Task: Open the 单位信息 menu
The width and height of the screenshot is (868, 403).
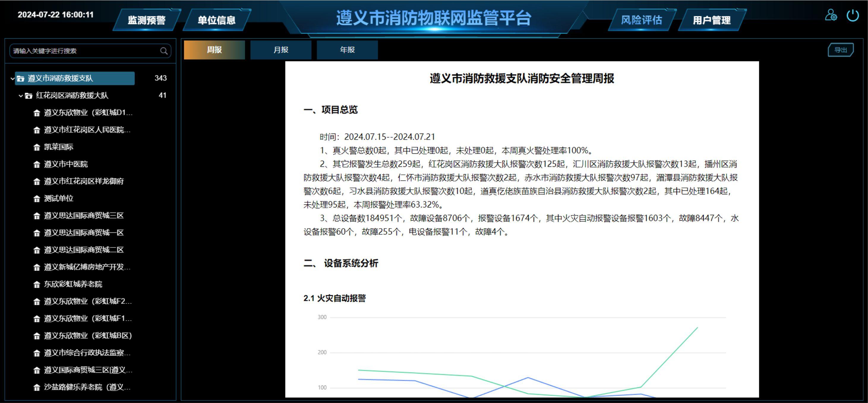Action: (x=216, y=20)
